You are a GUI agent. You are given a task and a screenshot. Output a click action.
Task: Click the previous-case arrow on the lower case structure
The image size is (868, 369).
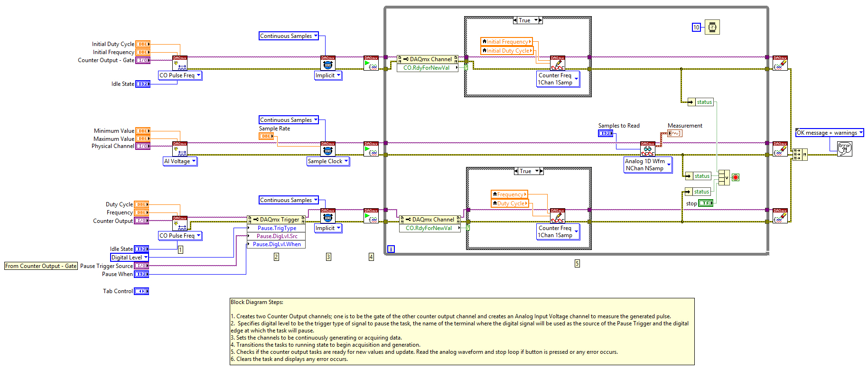click(x=516, y=171)
